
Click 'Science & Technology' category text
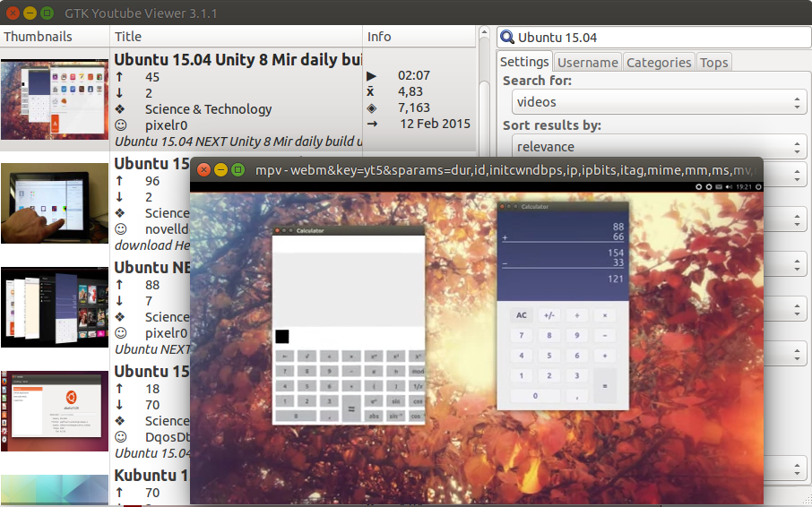coord(208,109)
